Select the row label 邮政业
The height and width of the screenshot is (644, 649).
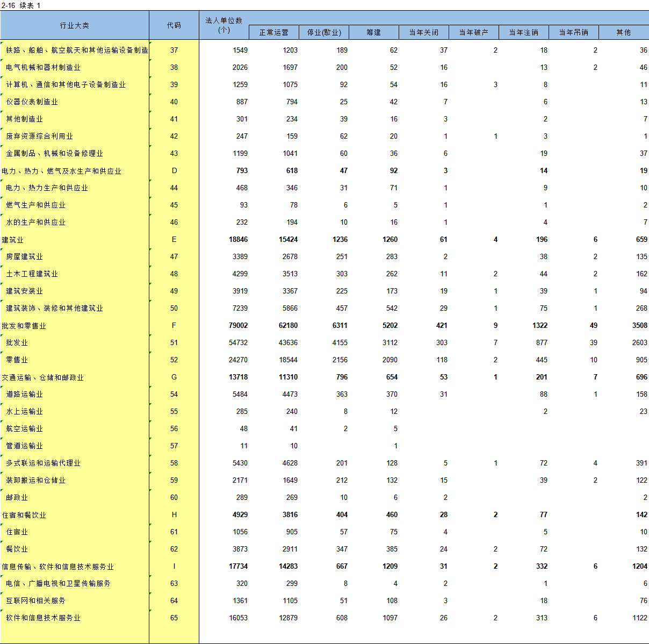[17, 497]
